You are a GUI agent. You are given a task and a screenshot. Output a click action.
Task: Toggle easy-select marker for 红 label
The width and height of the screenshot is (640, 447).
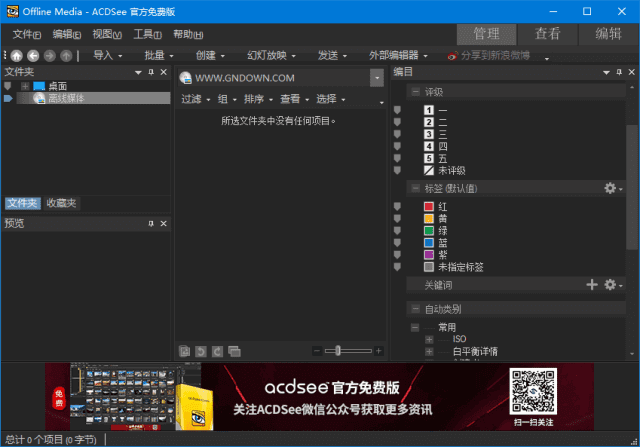pyautogui.click(x=397, y=207)
